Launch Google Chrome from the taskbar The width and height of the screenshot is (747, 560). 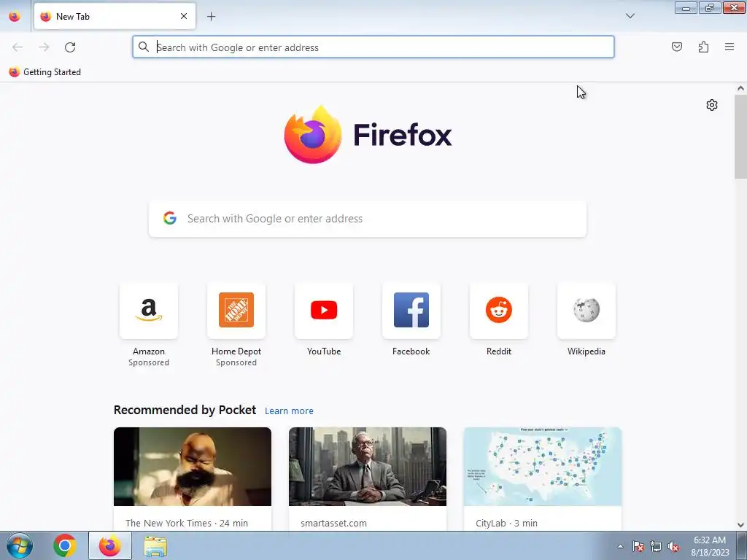point(65,545)
